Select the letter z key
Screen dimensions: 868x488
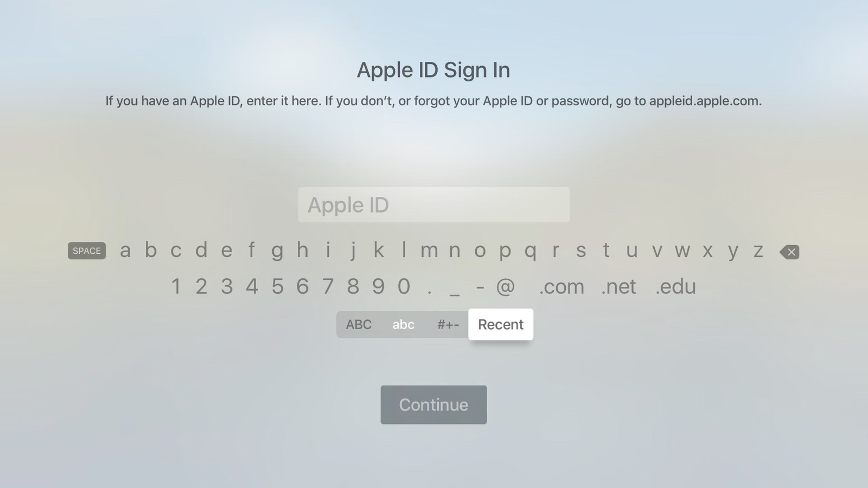pyautogui.click(x=758, y=251)
